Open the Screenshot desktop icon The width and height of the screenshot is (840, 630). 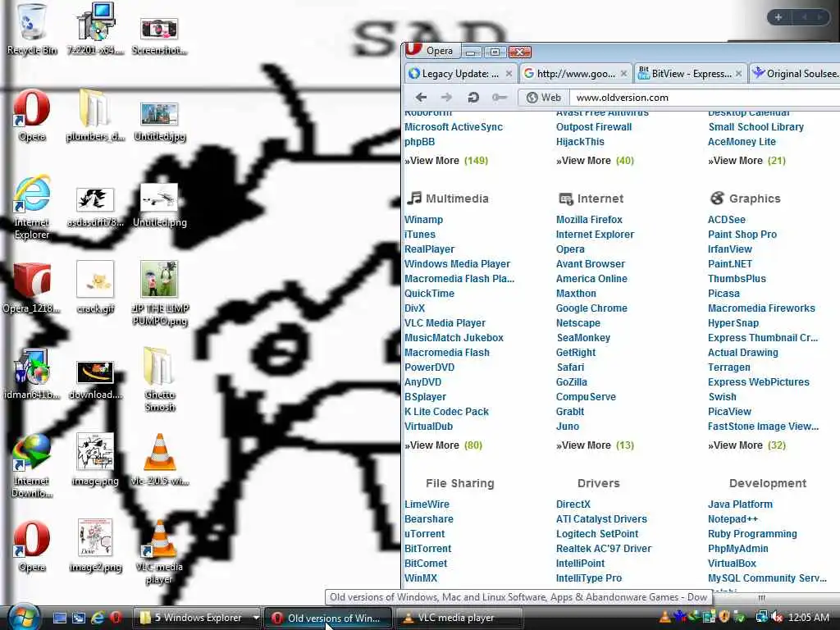[x=159, y=35]
